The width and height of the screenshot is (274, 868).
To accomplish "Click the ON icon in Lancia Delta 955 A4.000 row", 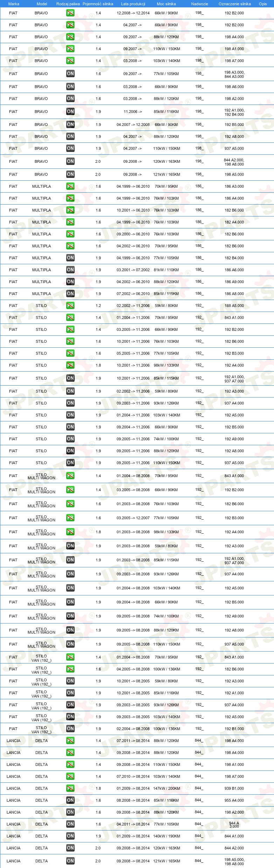I will 70,800.
